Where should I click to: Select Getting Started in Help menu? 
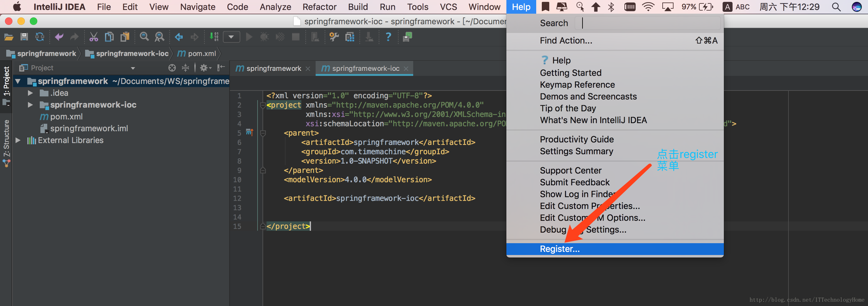[615, 73]
